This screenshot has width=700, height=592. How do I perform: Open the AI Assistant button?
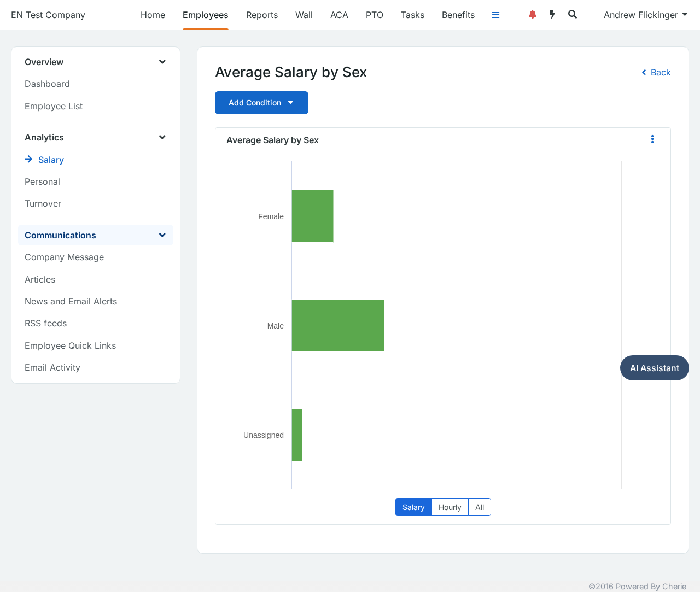pos(655,368)
